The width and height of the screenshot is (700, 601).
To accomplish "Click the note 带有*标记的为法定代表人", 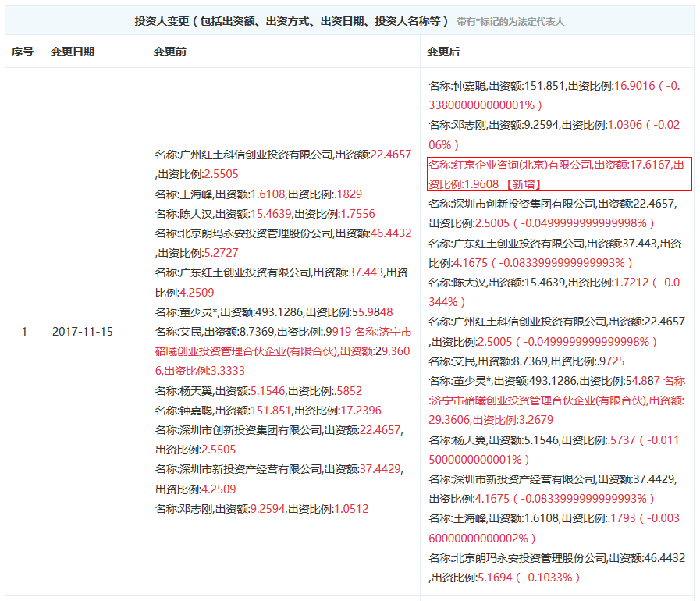I will click(510, 21).
